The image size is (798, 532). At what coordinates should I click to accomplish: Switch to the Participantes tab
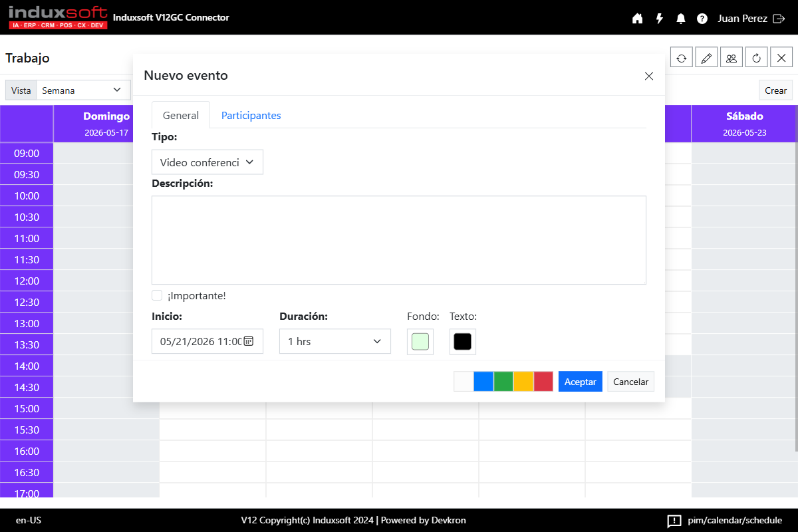(251, 116)
